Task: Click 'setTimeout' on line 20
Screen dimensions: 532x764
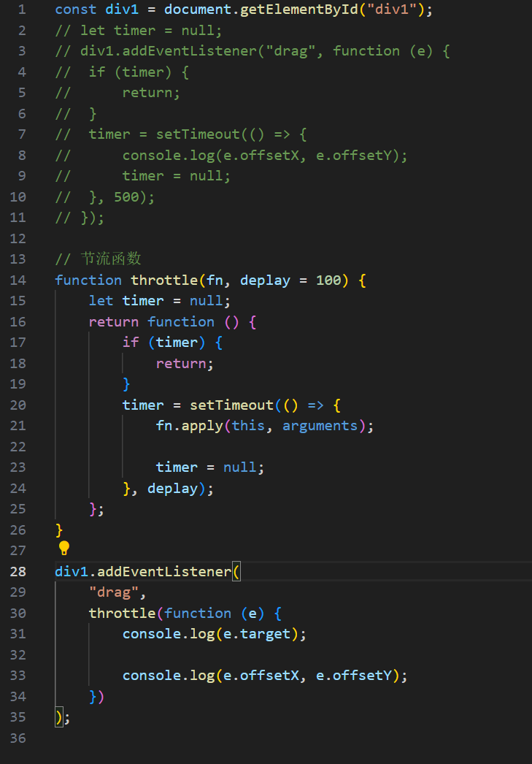Action: pyautogui.click(x=231, y=405)
